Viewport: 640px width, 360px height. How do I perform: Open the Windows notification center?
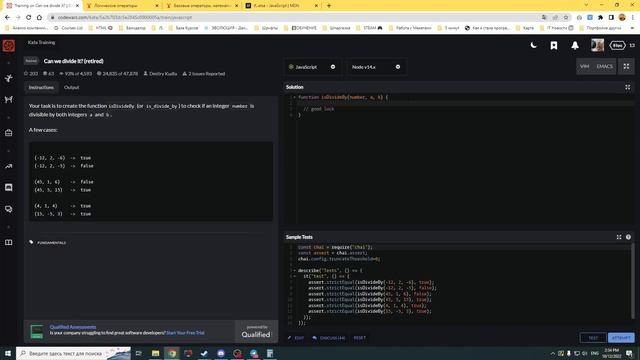(x=629, y=353)
